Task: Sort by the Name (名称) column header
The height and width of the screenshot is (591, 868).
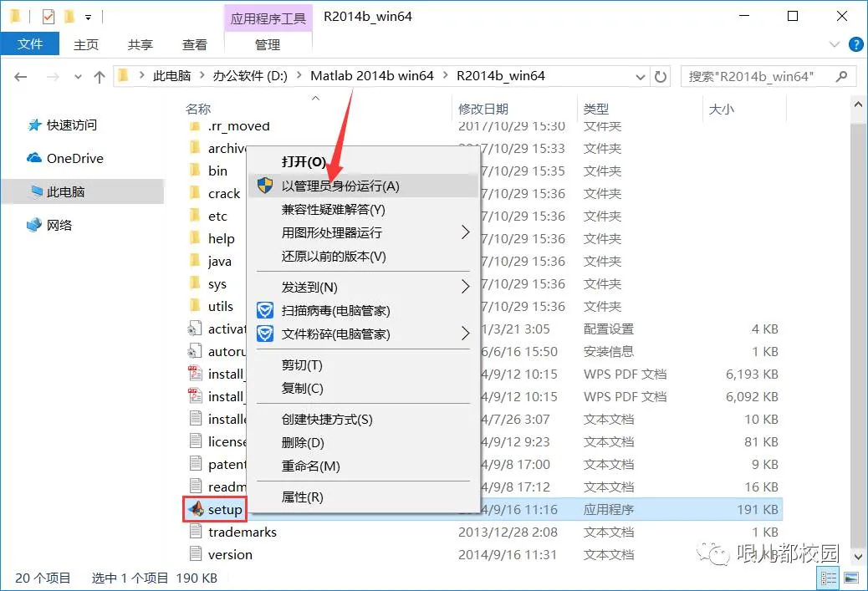Action: click(198, 109)
